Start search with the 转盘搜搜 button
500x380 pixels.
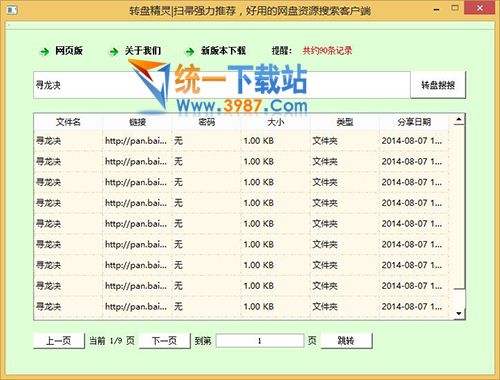pyautogui.click(x=438, y=85)
